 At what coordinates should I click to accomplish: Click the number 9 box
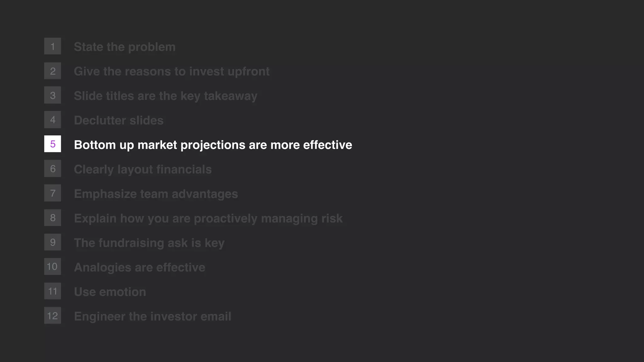coord(53,242)
